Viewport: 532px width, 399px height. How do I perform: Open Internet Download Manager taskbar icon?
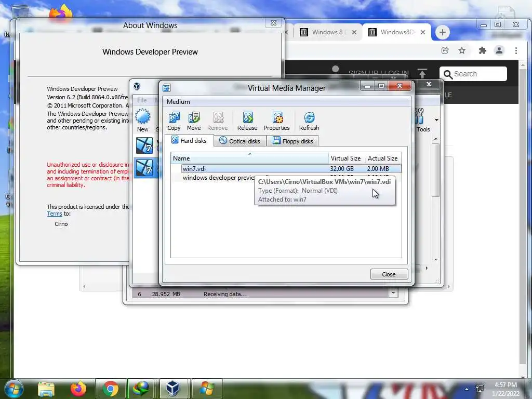pyautogui.click(x=140, y=389)
